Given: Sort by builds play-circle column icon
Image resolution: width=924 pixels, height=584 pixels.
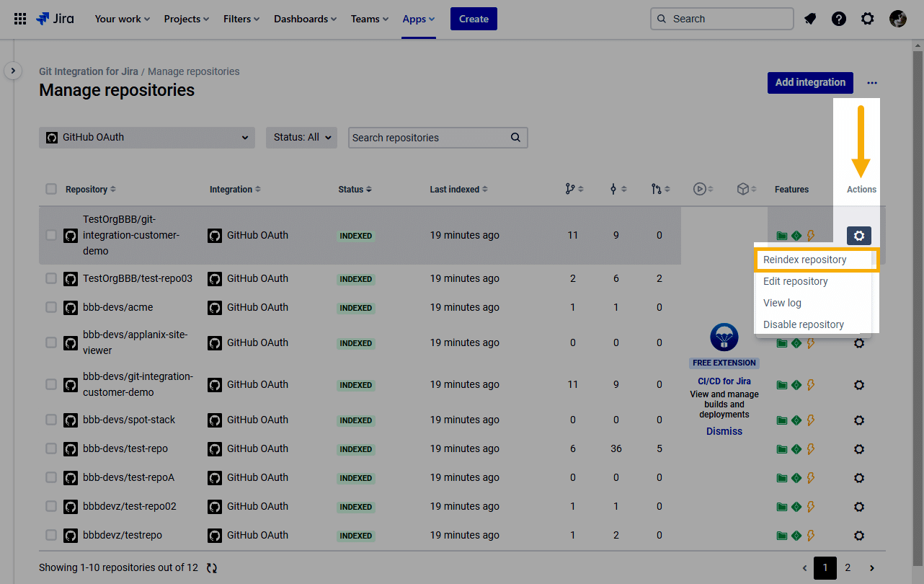Looking at the screenshot, I should pyautogui.click(x=703, y=189).
